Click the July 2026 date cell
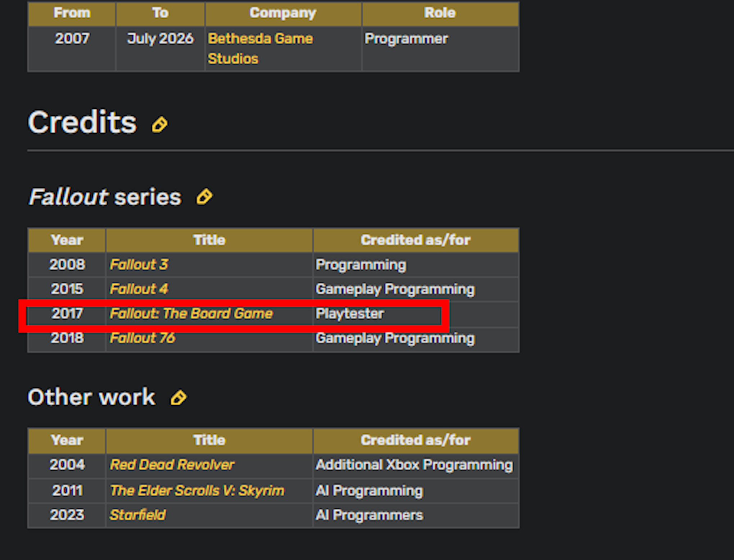The width and height of the screenshot is (734, 560). (160, 49)
